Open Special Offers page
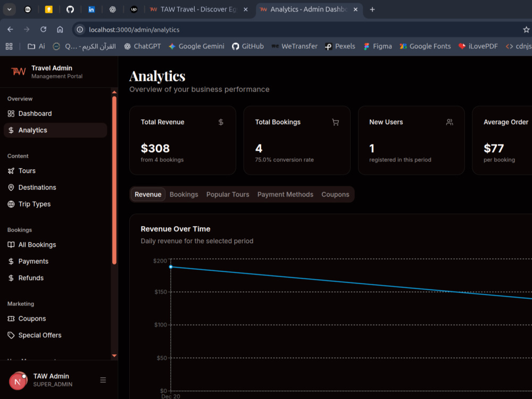Screen dimensions: 532x399 click(x=55, y=335)
